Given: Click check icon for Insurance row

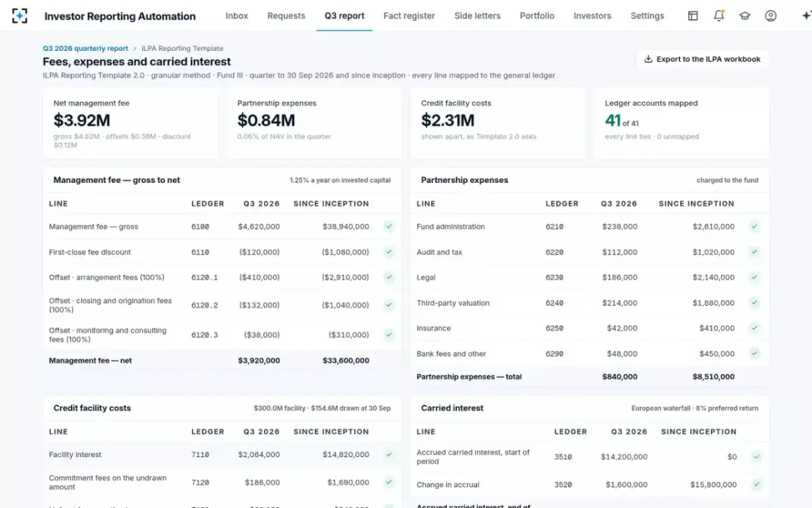Looking at the screenshot, I should pos(754,328).
